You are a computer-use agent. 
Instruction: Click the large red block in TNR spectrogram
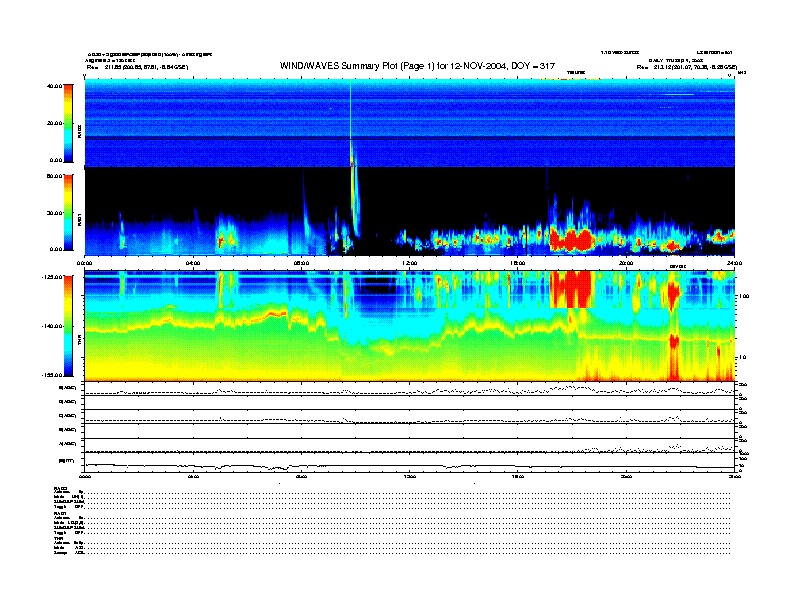[573, 288]
